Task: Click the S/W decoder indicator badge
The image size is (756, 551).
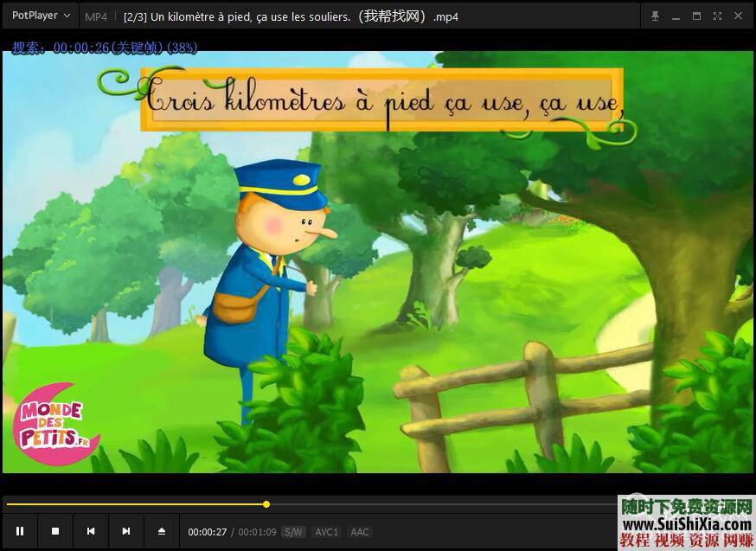Action: point(294,532)
